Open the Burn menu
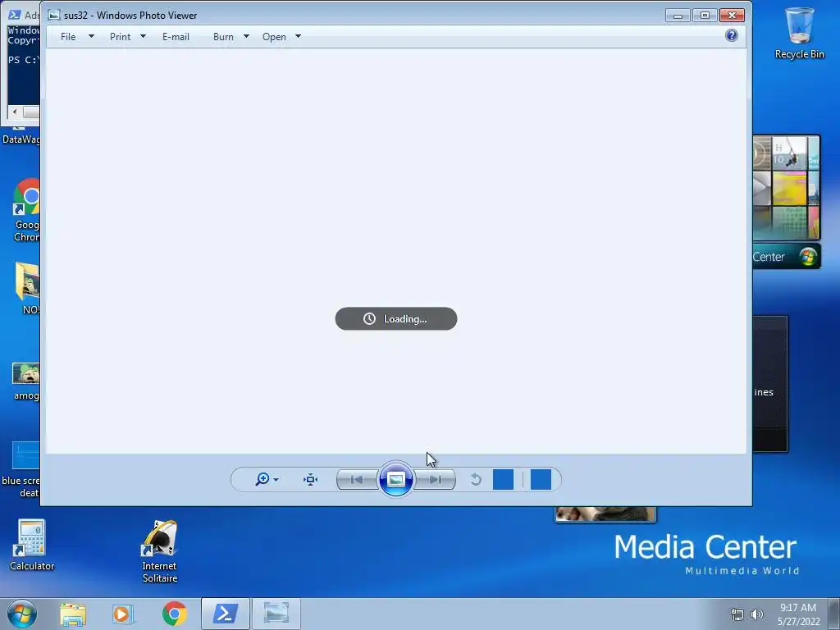 coord(223,37)
